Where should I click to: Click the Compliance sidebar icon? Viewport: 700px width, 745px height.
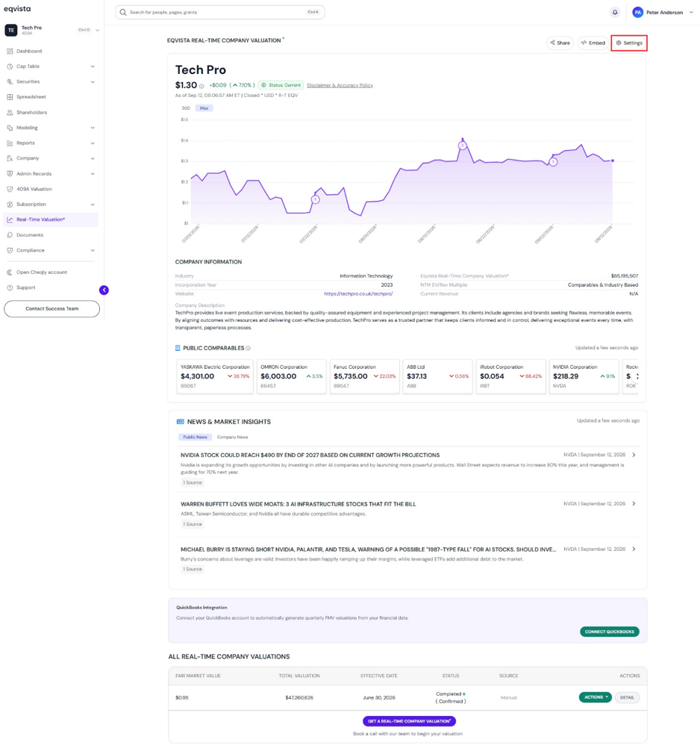pos(10,250)
